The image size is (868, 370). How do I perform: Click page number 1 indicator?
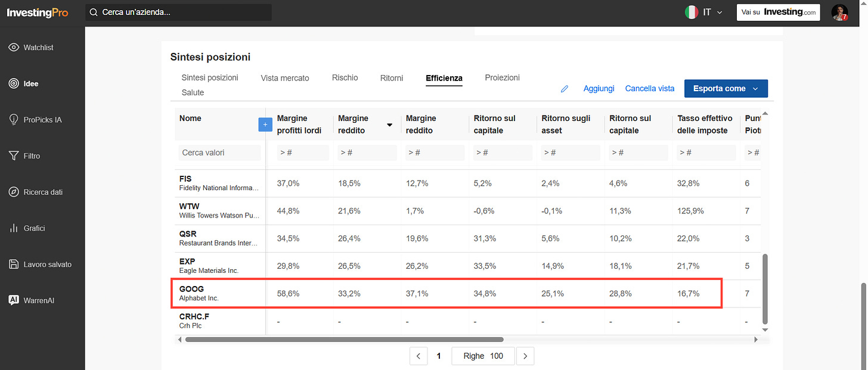pos(439,356)
